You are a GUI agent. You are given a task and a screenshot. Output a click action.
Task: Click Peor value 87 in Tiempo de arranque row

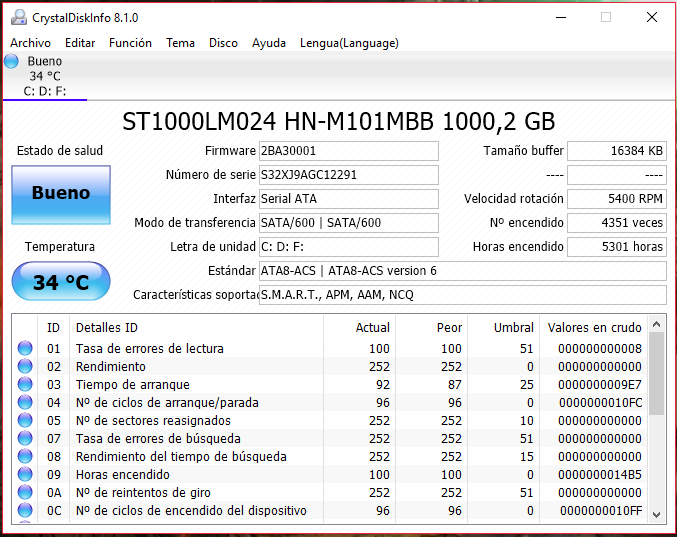coord(455,384)
